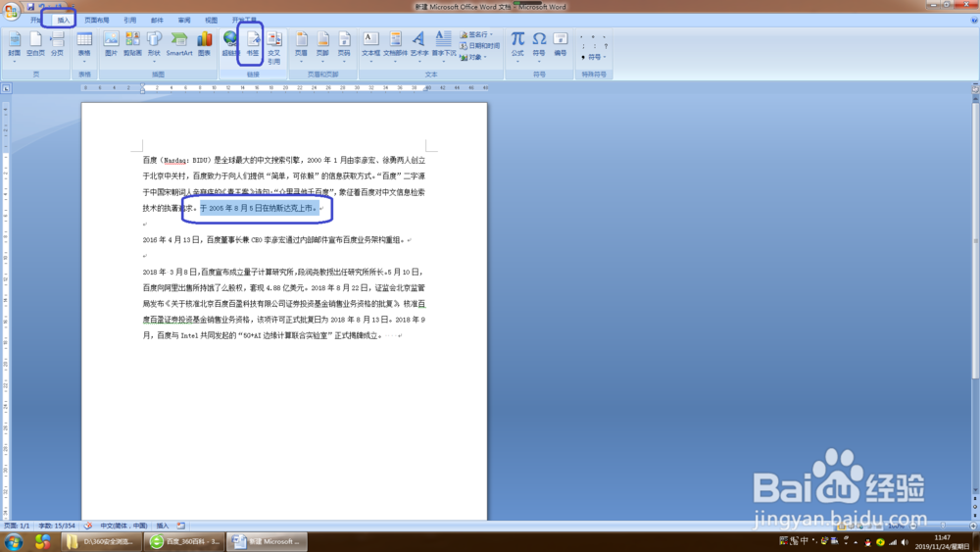
Task: Click 页面: 1/1 in the status bar
Action: point(17,526)
